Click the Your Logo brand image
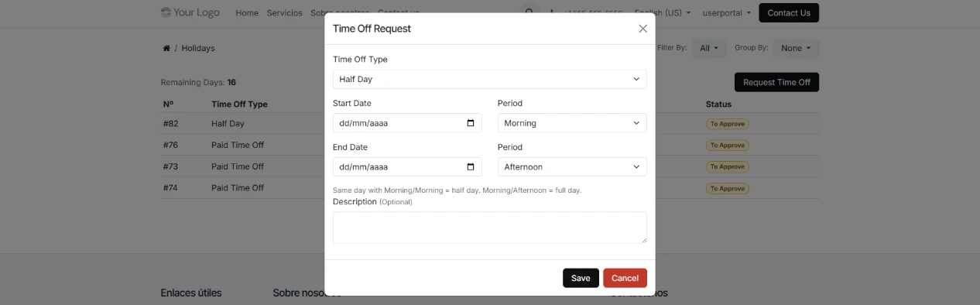 tap(190, 12)
